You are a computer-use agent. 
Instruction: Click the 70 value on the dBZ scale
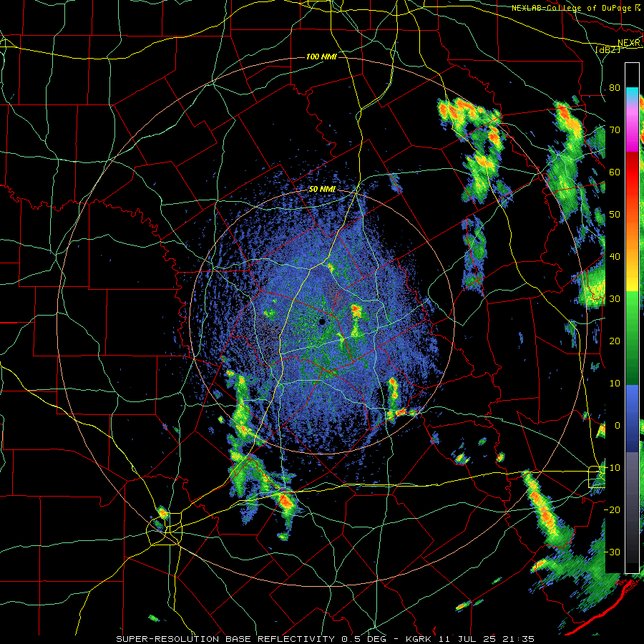click(615, 130)
